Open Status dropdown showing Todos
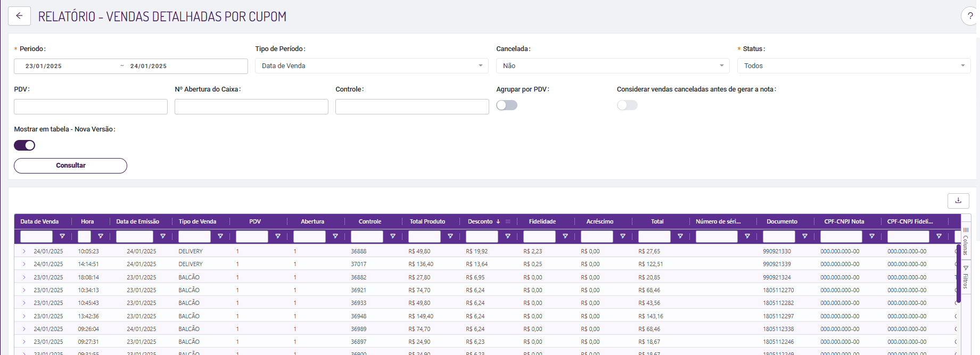This screenshot has width=980, height=355. (854, 66)
